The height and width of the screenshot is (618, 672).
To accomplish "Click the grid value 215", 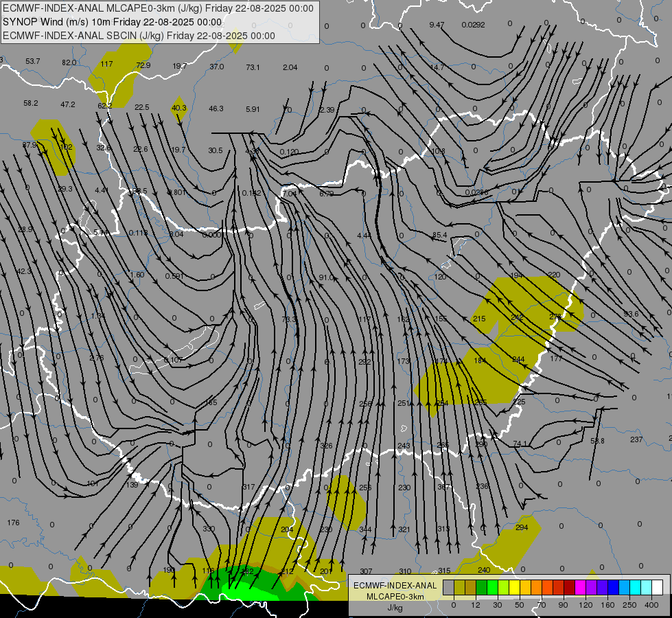I will pyautogui.click(x=479, y=319).
